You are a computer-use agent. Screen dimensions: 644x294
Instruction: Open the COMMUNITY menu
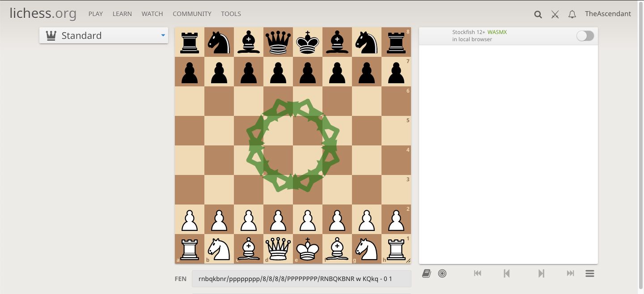[x=192, y=14]
